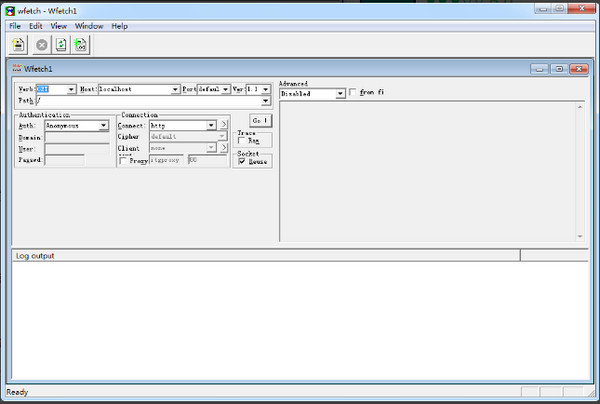Click the Wfetch1 child window icon

[x=17, y=68]
